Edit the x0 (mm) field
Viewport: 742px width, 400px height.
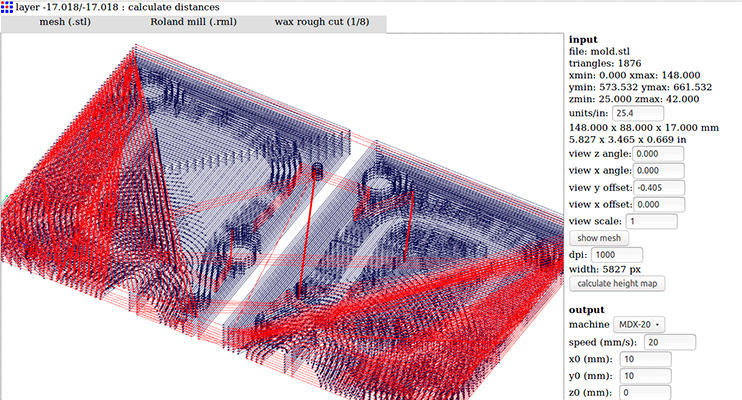pos(645,359)
